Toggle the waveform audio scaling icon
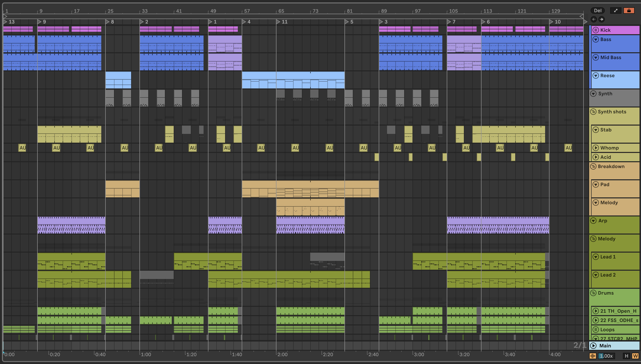Image resolution: width=641 pixels, height=364 pixels. [x=593, y=356]
